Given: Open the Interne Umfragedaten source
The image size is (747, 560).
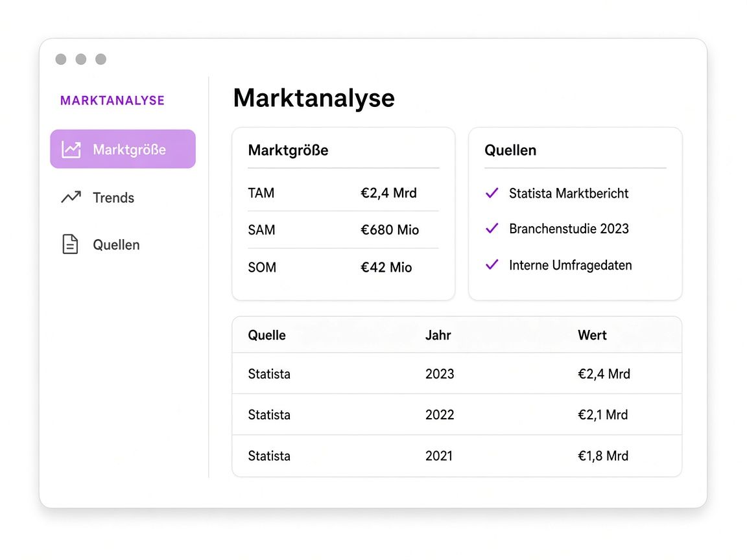Looking at the screenshot, I should tap(570, 265).
